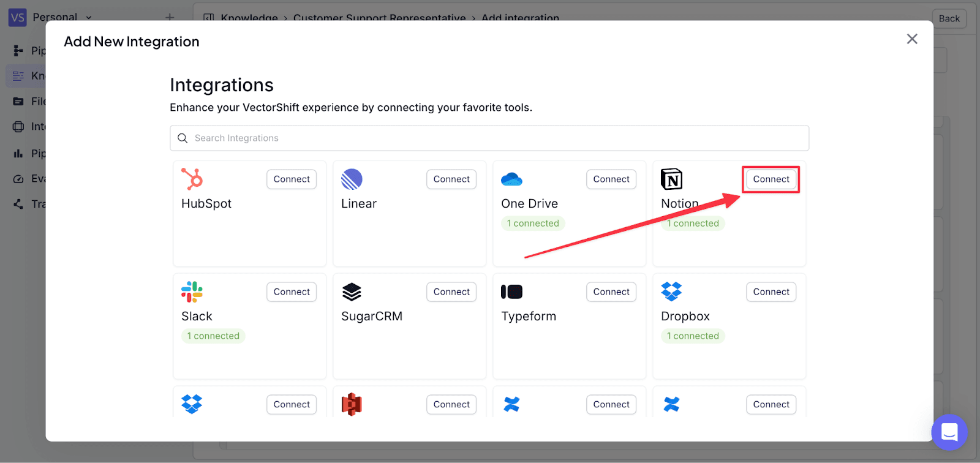Open the chat support bubble

949,432
